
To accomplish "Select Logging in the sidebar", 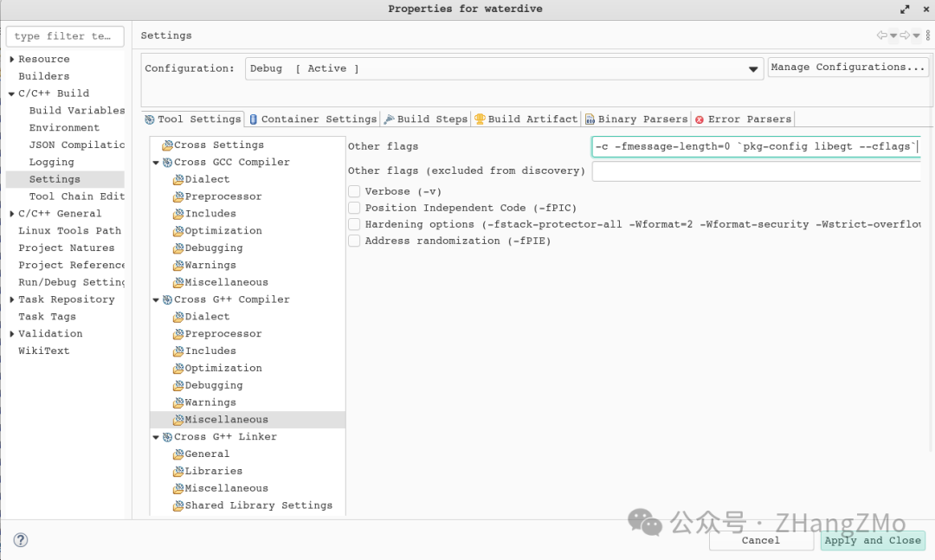I will (51, 162).
